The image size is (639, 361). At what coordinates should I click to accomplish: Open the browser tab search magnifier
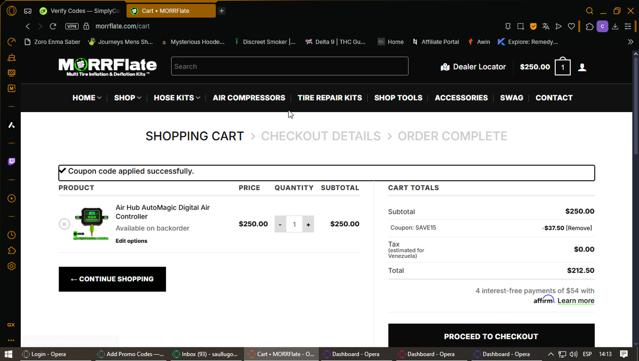pyautogui.click(x=589, y=11)
